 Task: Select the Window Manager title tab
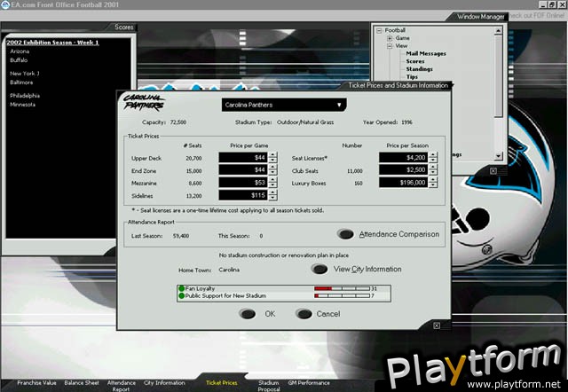tap(480, 17)
